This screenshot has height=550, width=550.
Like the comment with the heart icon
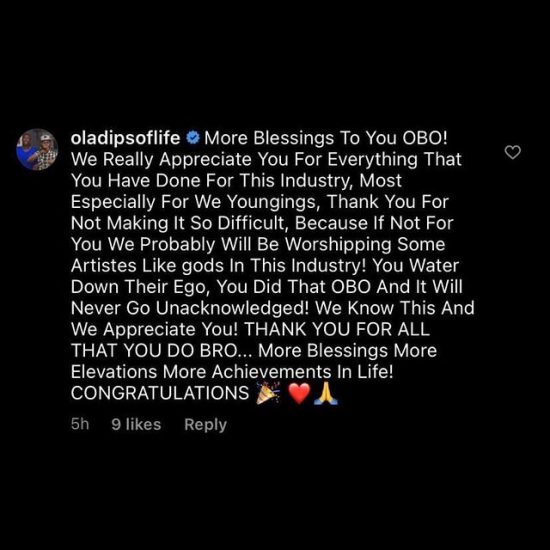pos(512,152)
